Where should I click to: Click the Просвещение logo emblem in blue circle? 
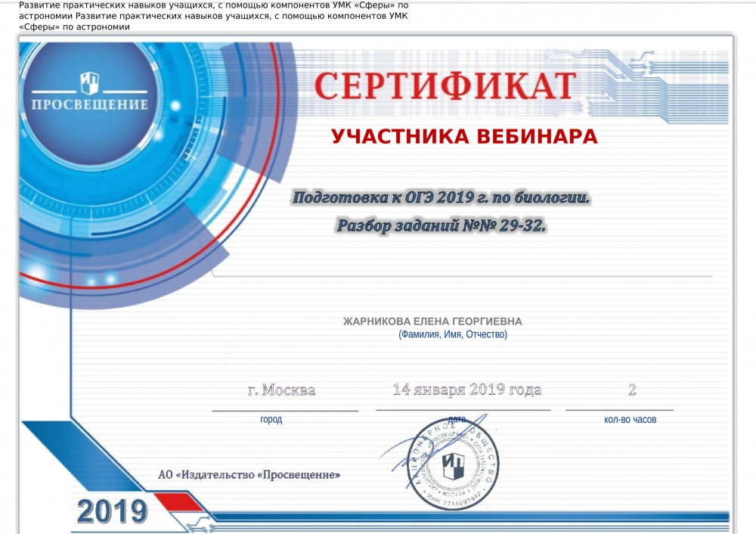[90, 83]
